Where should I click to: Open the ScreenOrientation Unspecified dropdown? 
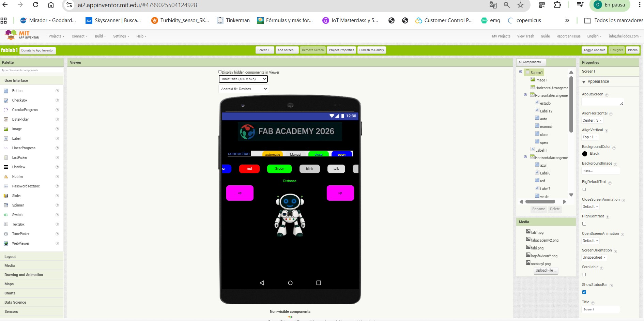(x=594, y=257)
